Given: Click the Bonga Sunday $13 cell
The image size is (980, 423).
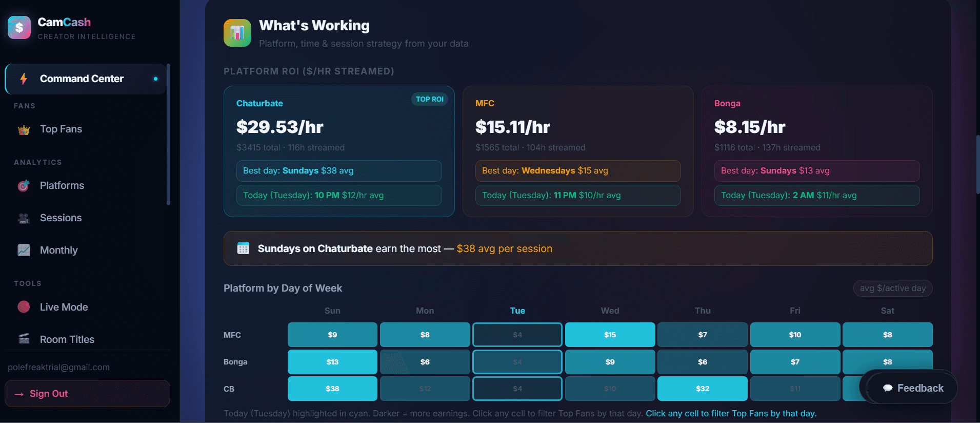Looking at the screenshot, I should pos(332,362).
